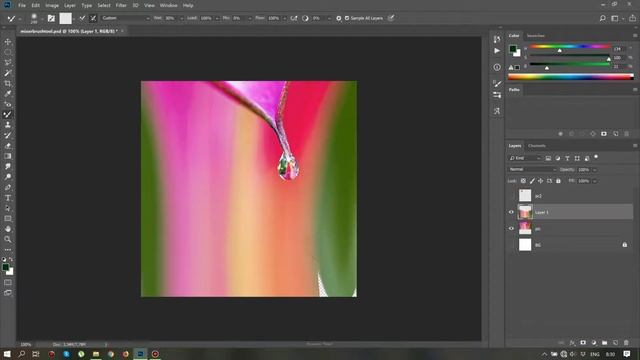Open the Filter menu
Viewport: 640px width, 360px height.
[121, 5]
